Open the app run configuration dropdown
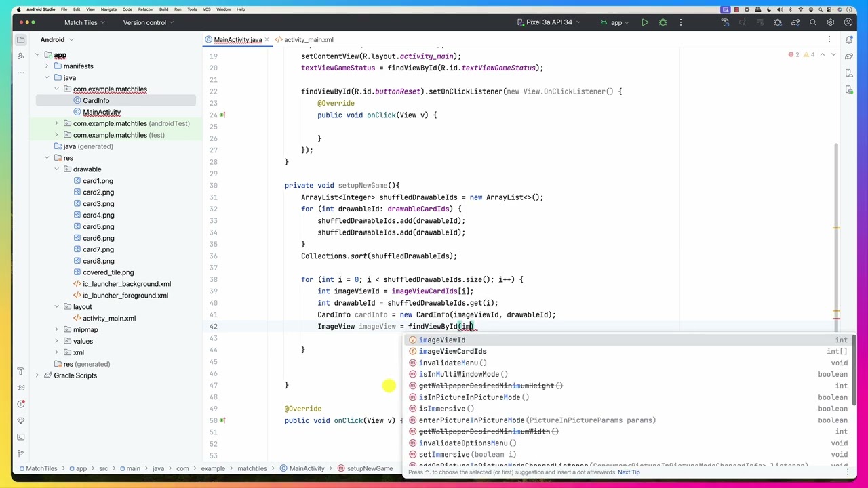The width and height of the screenshot is (868, 488). pyautogui.click(x=616, y=22)
